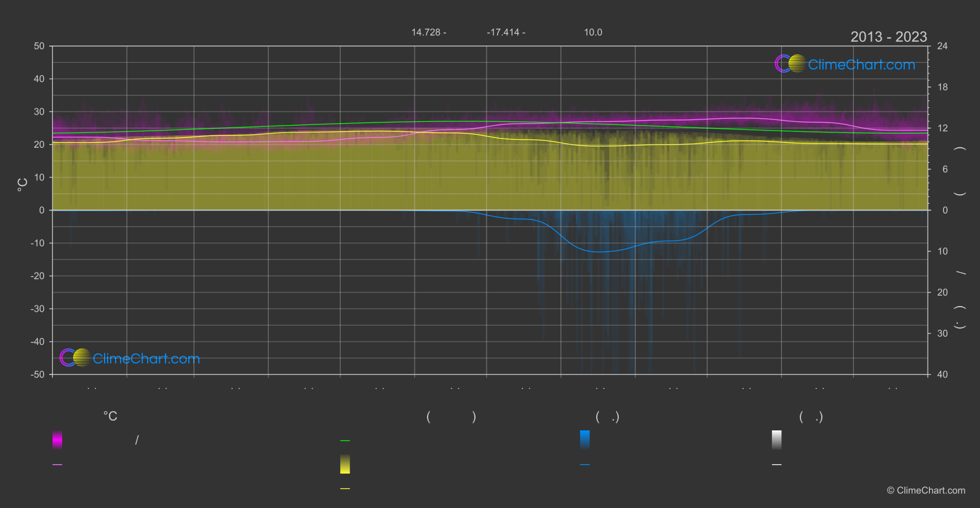Open the ClimeChart.com link beside the top-right logo
Viewport: 980px width, 508px height.
(x=861, y=65)
